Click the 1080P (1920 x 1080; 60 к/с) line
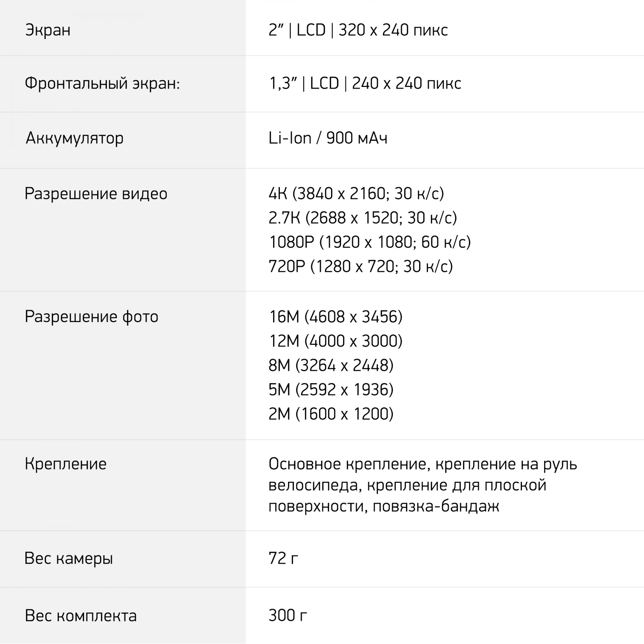The width and height of the screenshot is (644, 644). coord(369,242)
